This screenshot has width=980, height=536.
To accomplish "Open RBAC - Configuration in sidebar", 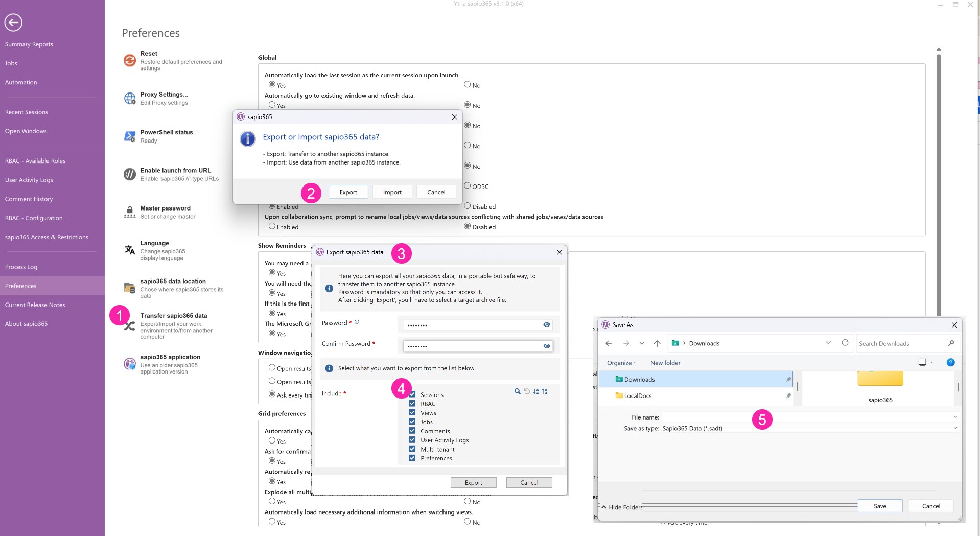I will pyautogui.click(x=34, y=218).
